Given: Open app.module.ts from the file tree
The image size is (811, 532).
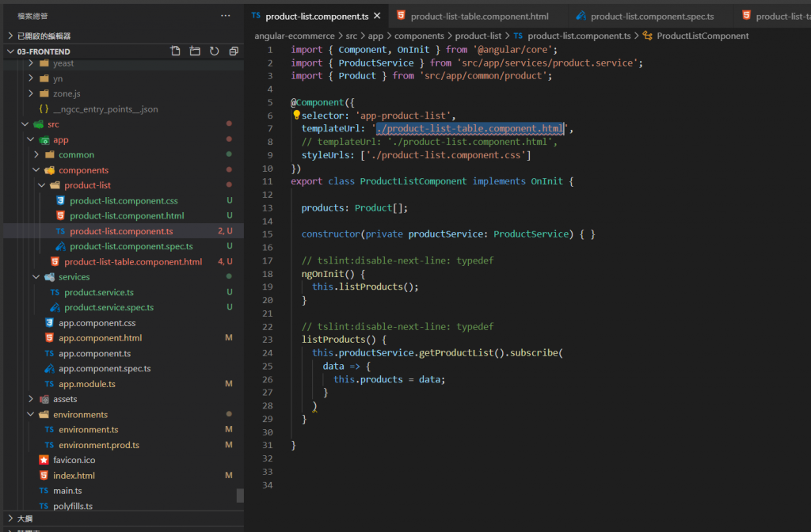Looking at the screenshot, I should (x=86, y=384).
